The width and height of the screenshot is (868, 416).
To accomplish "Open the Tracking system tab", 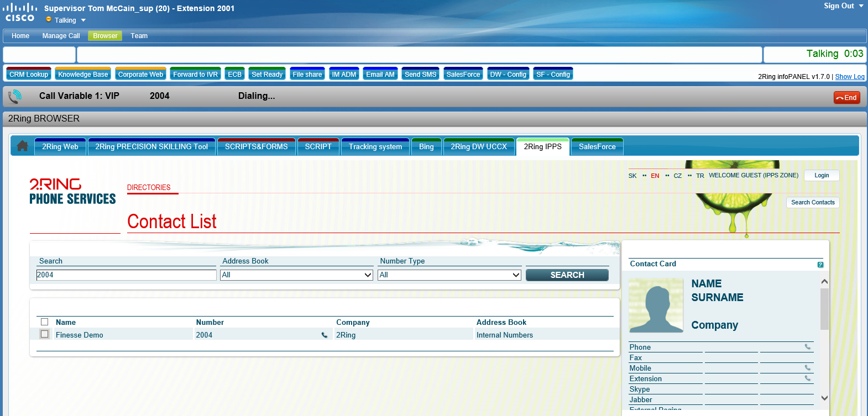I will [375, 146].
